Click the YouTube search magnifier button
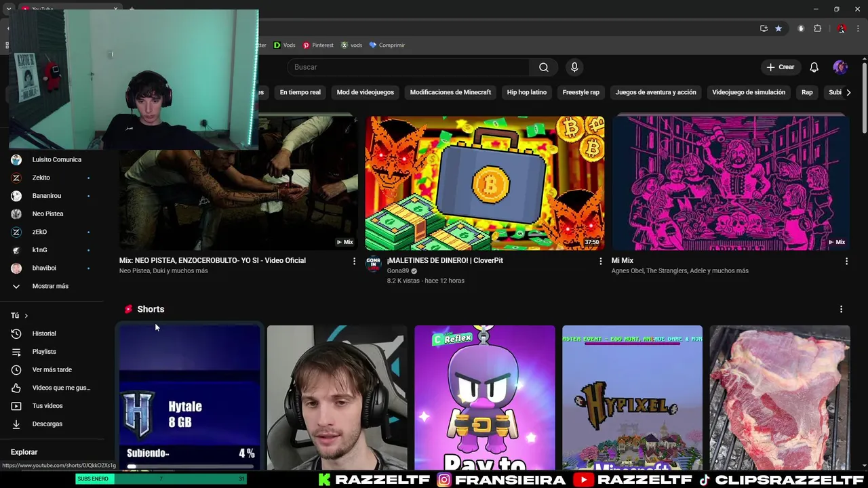This screenshot has height=488, width=868. pyautogui.click(x=544, y=67)
